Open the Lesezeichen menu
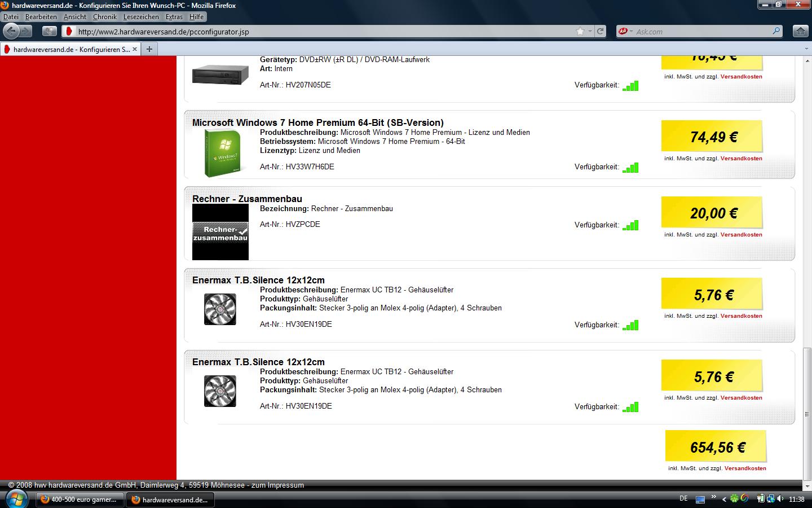This screenshot has height=508, width=812. pos(141,17)
